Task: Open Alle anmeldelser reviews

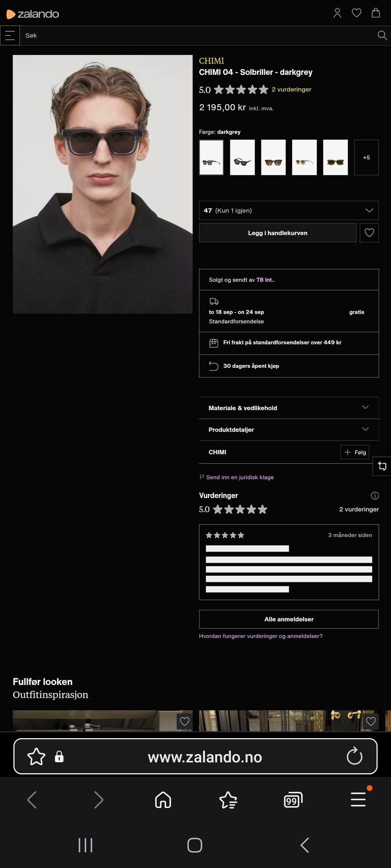Action: [x=289, y=619]
